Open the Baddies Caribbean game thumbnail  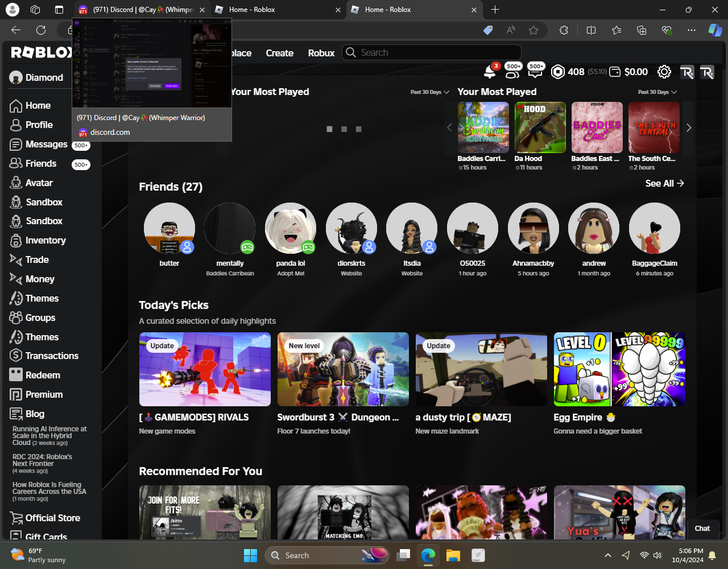point(483,127)
